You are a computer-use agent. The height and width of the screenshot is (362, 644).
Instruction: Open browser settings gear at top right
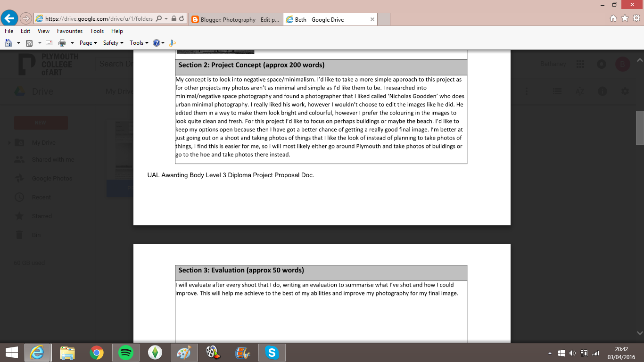point(636,18)
